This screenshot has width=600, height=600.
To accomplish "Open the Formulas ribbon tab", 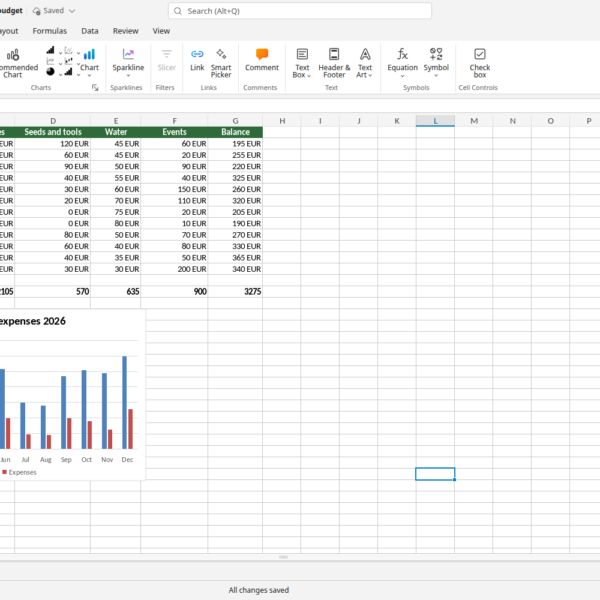I will point(49,31).
